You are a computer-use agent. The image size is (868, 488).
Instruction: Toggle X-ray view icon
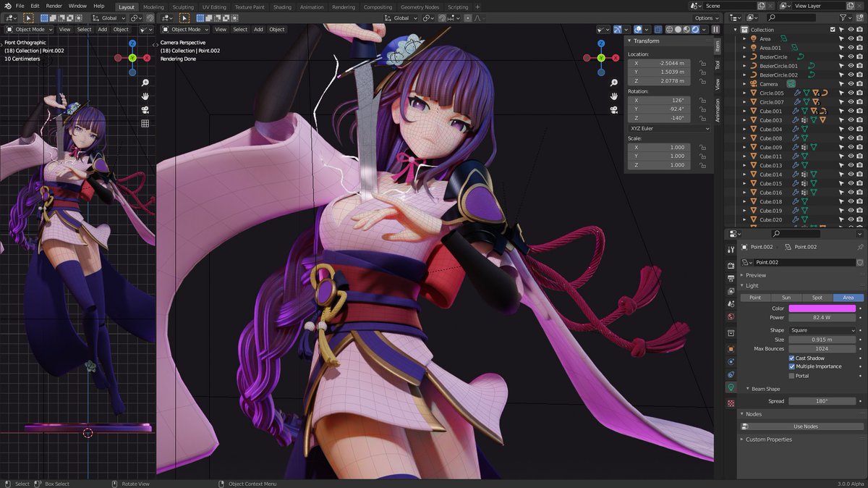click(658, 30)
